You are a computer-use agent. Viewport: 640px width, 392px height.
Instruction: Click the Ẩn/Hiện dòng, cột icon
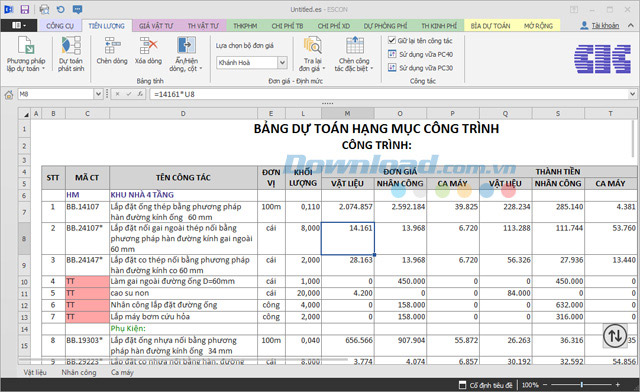(x=186, y=53)
